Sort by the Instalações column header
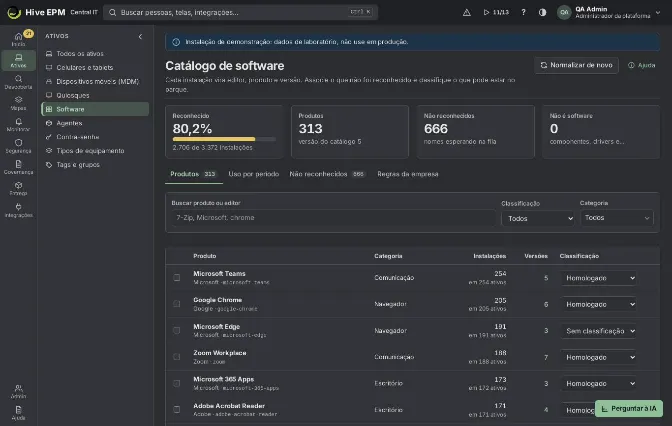The height and width of the screenshot is (426, 672). tap(489, 256)
